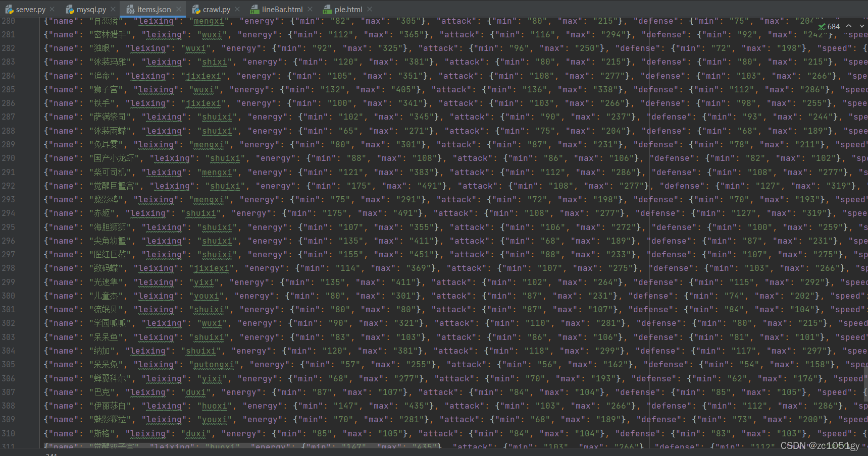
Task: Close the server.py tab
Action: (x=53, y=9)
